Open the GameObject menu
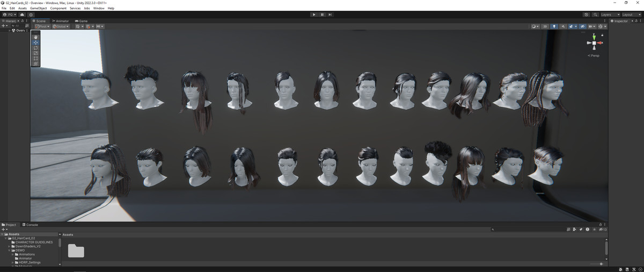This screenshot has height=272, width=644. click(38, 8)
